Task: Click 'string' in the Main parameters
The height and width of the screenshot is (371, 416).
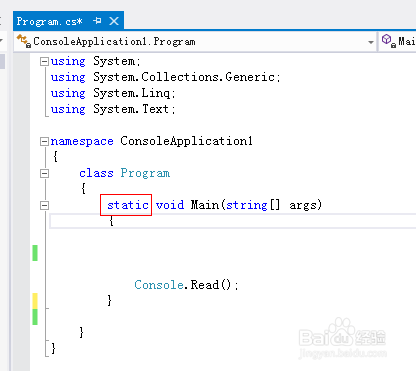Action: 247,205
